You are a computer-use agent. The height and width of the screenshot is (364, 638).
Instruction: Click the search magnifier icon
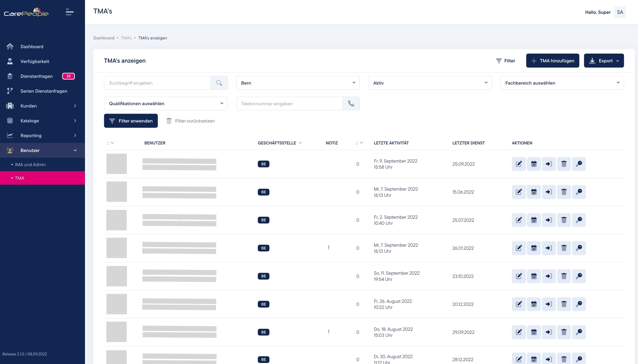click(219, 83)
